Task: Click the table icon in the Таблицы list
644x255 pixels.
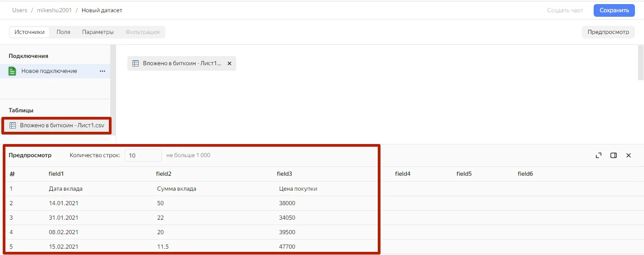Action: pyautogui.click(x=13, y=125)
